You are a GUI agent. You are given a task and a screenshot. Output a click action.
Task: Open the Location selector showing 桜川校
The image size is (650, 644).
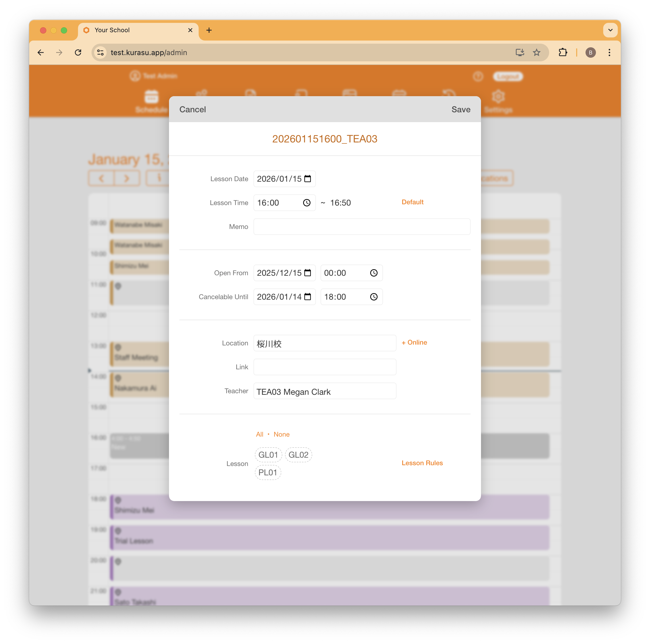[324, 343]
